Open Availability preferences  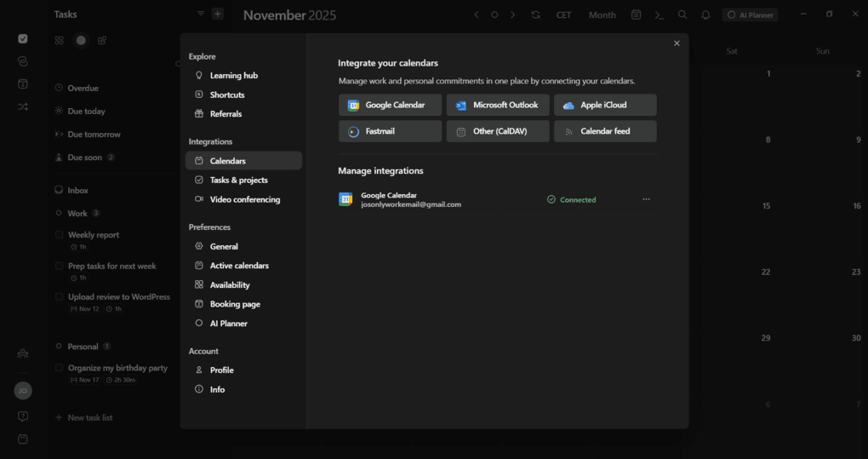coord(243,284)
